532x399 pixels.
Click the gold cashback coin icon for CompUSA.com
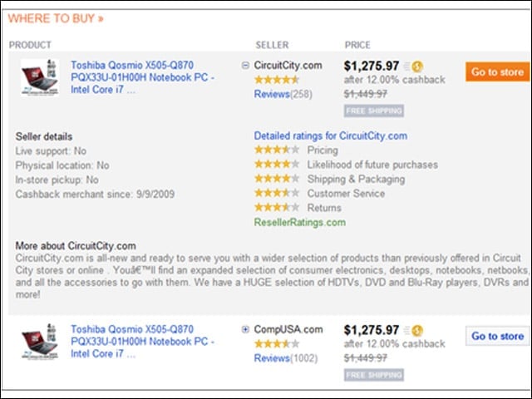pos(417,331)
